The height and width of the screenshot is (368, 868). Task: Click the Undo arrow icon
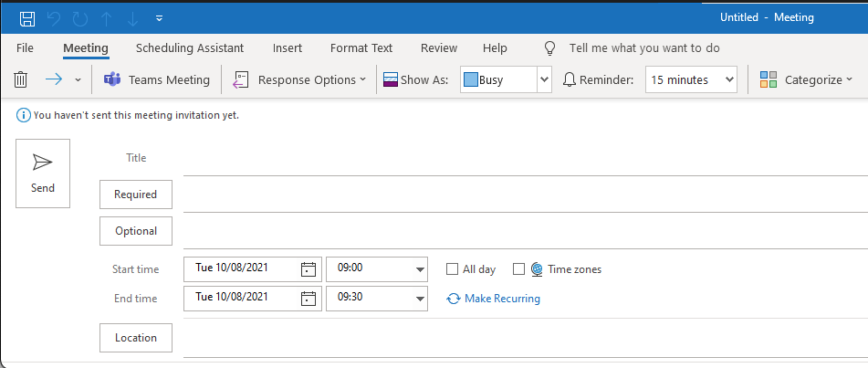[54, 19]
